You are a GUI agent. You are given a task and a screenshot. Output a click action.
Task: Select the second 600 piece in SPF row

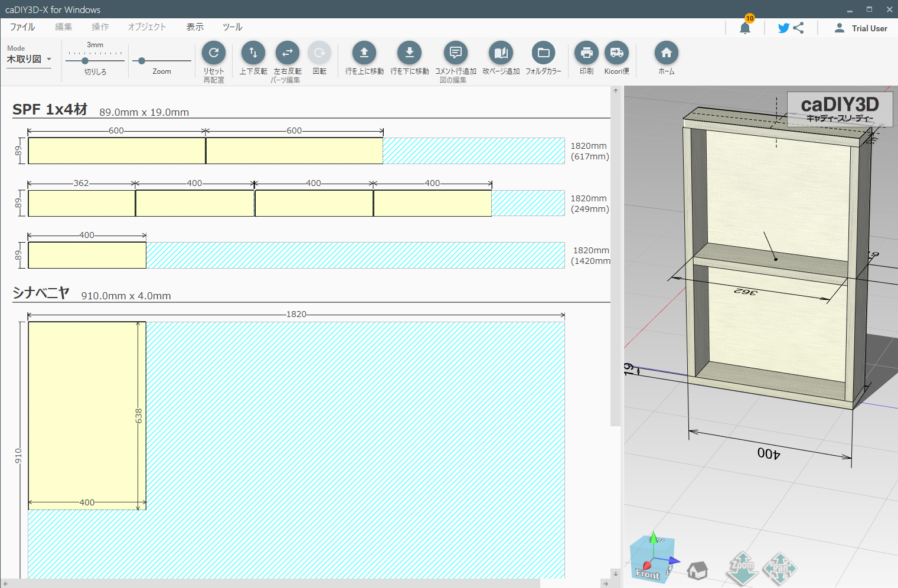tap(295, 151)
